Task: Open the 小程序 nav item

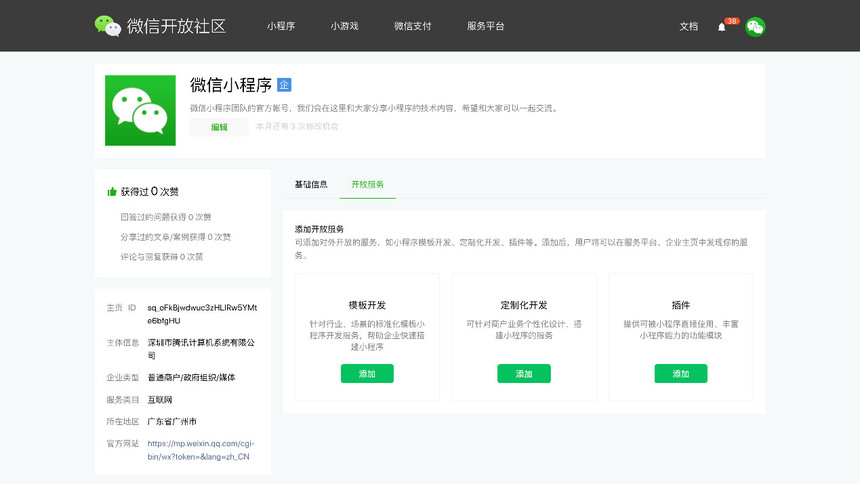Action: click(x=281, y=26)
